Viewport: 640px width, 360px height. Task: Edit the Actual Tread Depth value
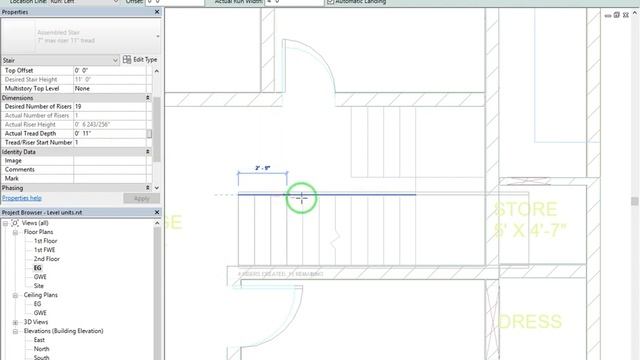tap(109, 133)
